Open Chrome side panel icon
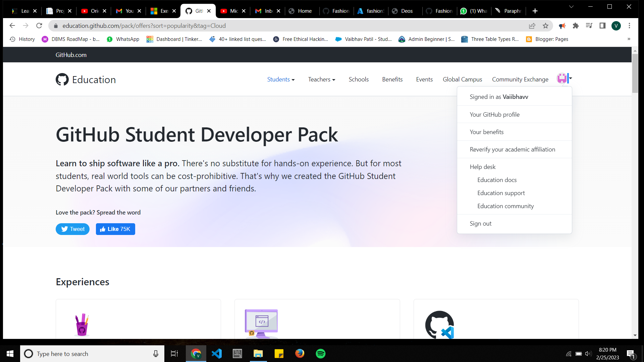This screenshot has height=362, width=644. (x=602, y=26)
